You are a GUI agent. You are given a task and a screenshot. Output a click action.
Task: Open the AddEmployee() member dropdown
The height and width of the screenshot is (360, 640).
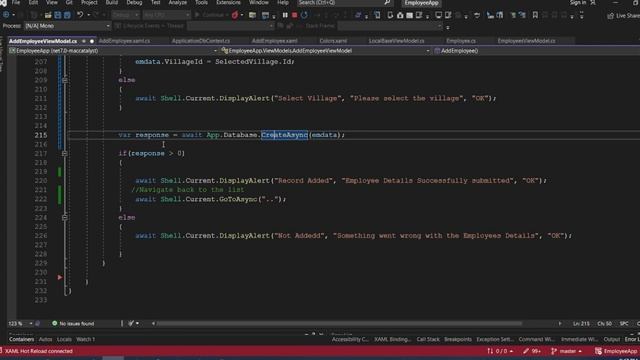pyautogui.click(x=536, y=51)
